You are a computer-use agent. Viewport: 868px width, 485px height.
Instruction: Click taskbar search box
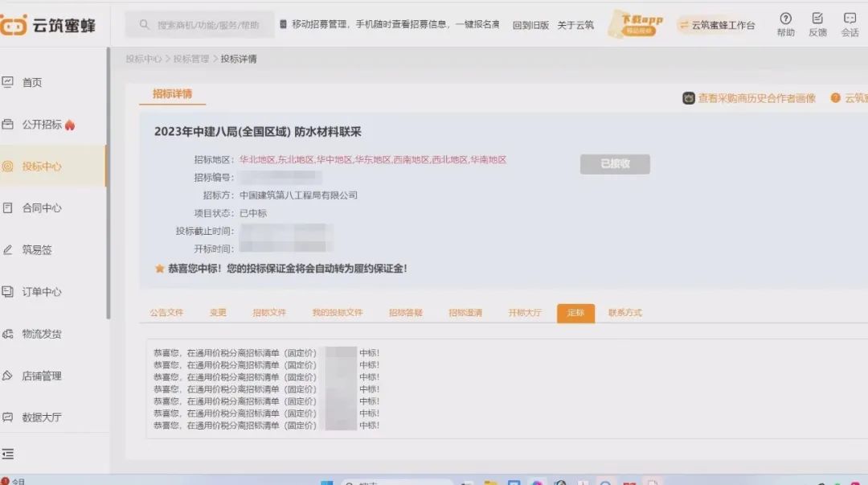point(398,483)
